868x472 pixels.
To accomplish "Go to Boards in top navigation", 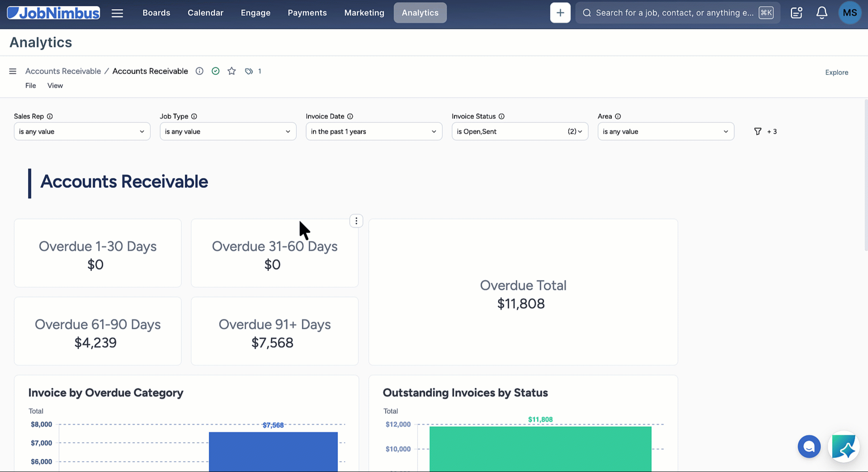I will (156, 13).
